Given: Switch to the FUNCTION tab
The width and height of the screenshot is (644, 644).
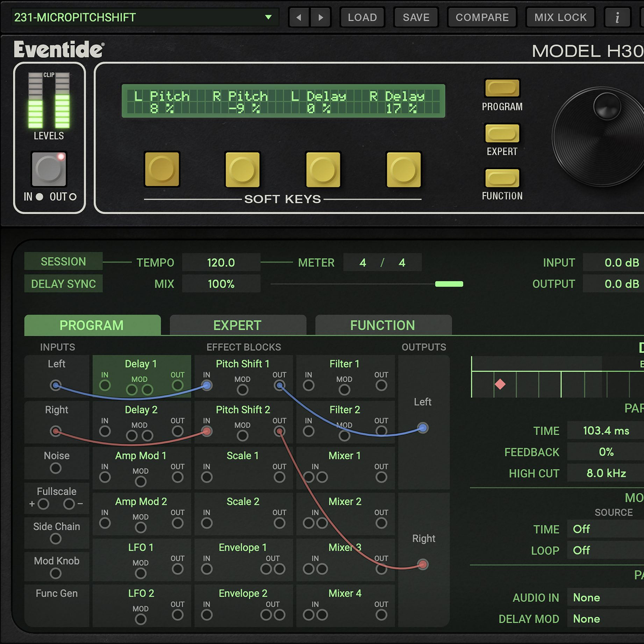Looking at the screenshot, I should click(x=383, y=325).
